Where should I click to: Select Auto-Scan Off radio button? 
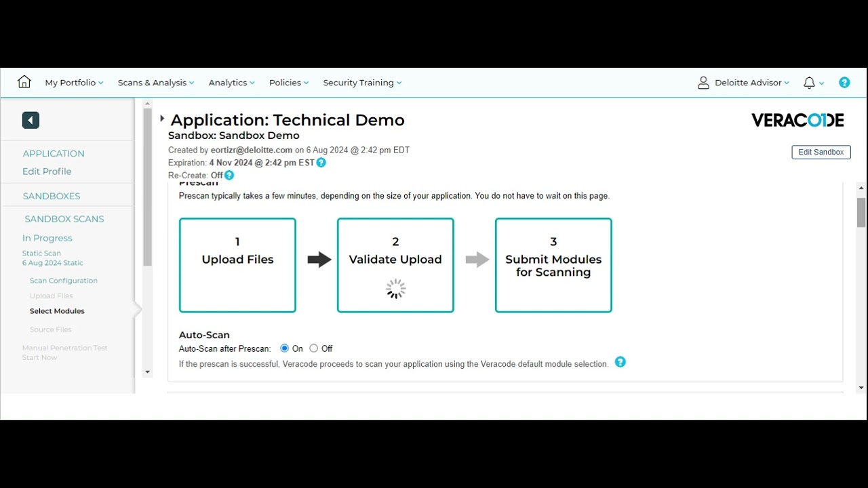click(x=313, y=348)
